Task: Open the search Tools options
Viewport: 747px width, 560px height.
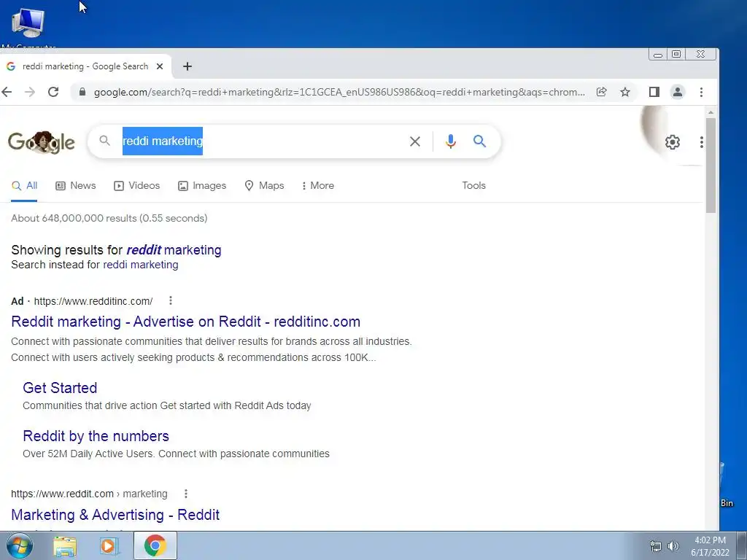Action: 473,186
